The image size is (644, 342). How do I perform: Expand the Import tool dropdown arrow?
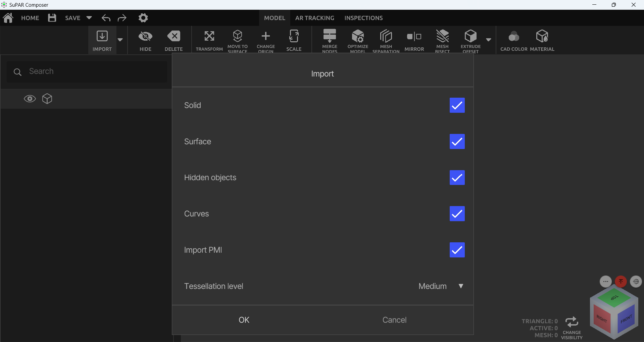(x=120, y=40)
